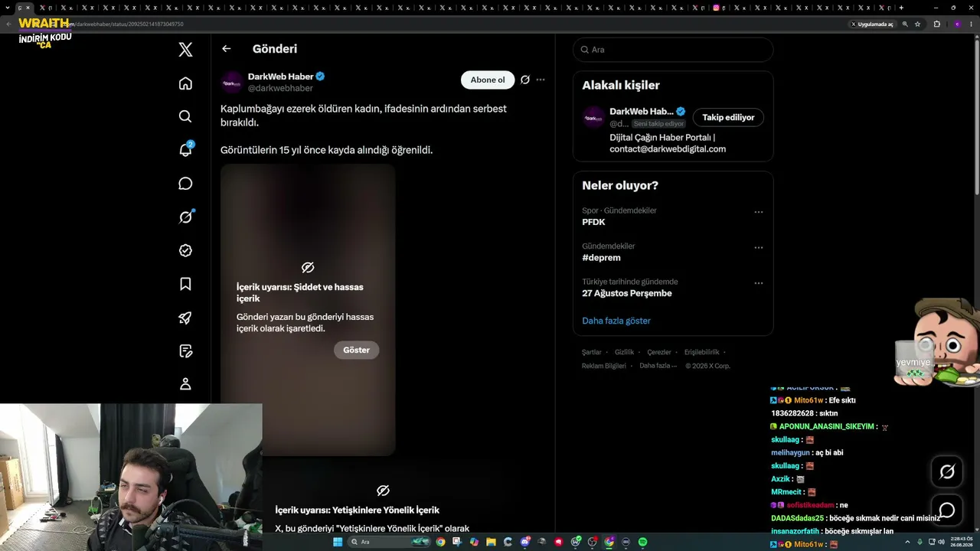Viewport: 980px width, 551px height.
Task: Open the Windows Start menu
Action: click(x=338, y=542)
